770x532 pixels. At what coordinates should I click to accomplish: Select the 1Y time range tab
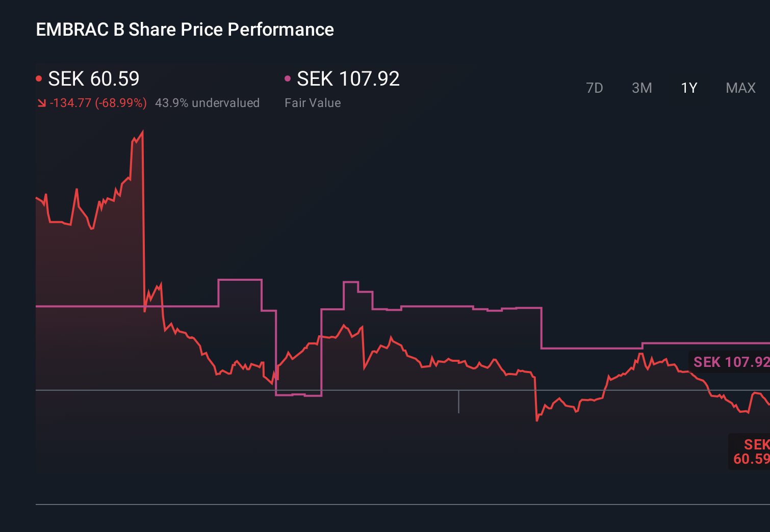[688, 88]
